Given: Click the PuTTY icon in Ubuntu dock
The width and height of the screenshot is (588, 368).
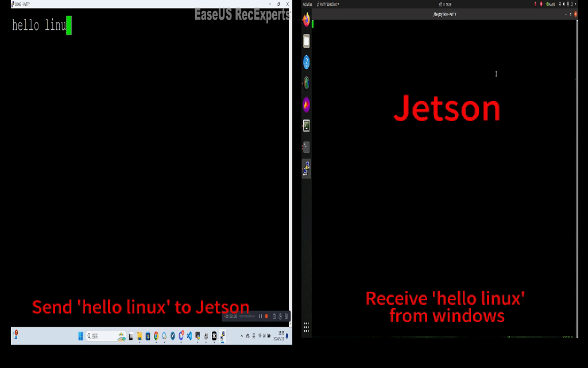Looking at the screenshot, I should (307, 168).
